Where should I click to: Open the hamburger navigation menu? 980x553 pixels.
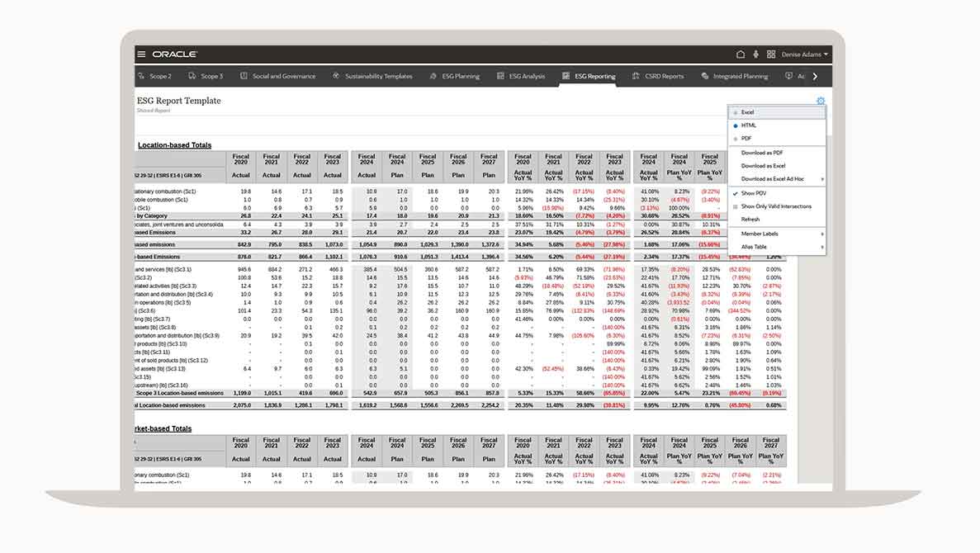tap(141, 54)
